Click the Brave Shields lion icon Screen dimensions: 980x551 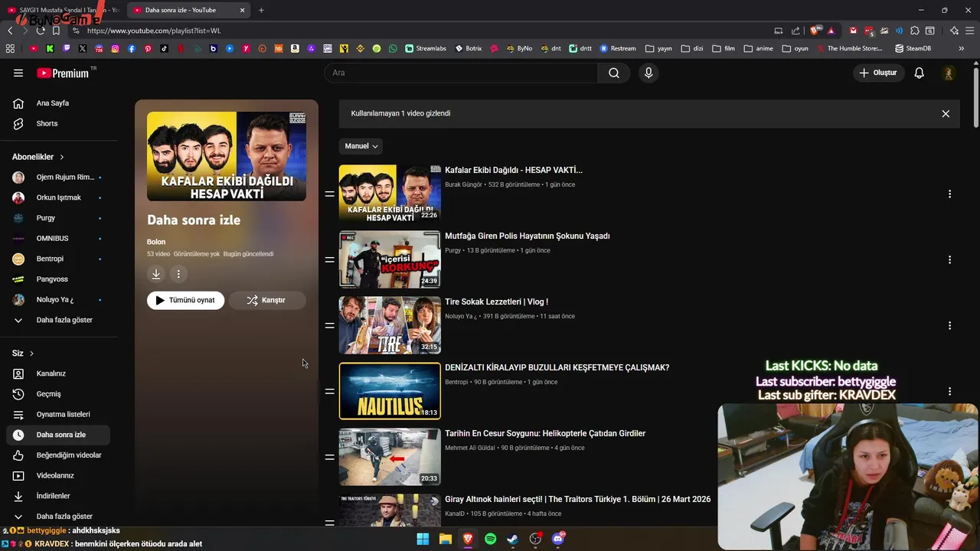click(815, 31)
